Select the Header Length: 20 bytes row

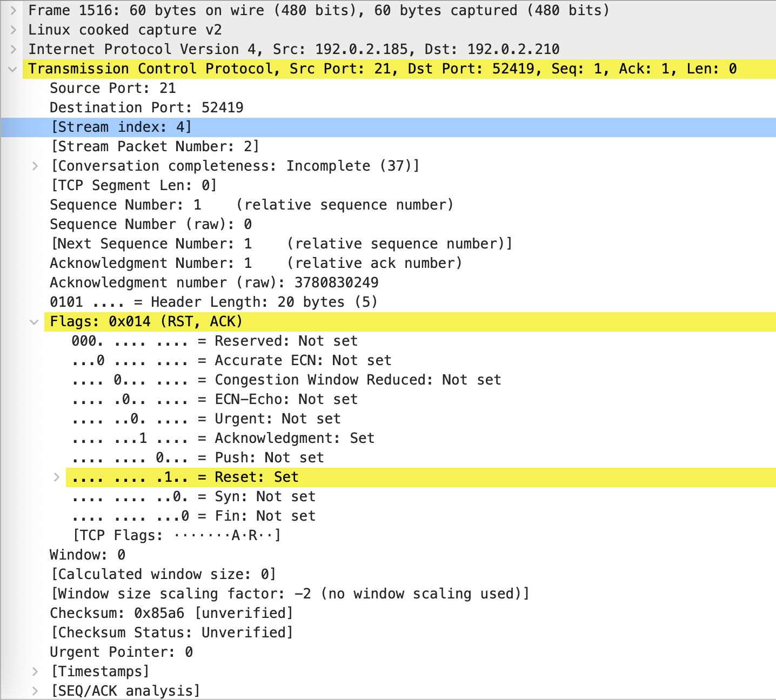[213, 302]
